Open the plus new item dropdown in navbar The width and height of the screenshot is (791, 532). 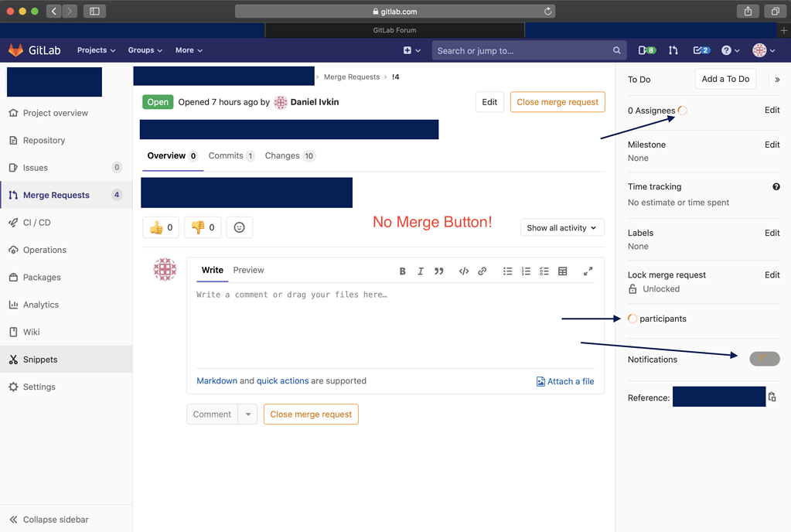coord(412,49)
